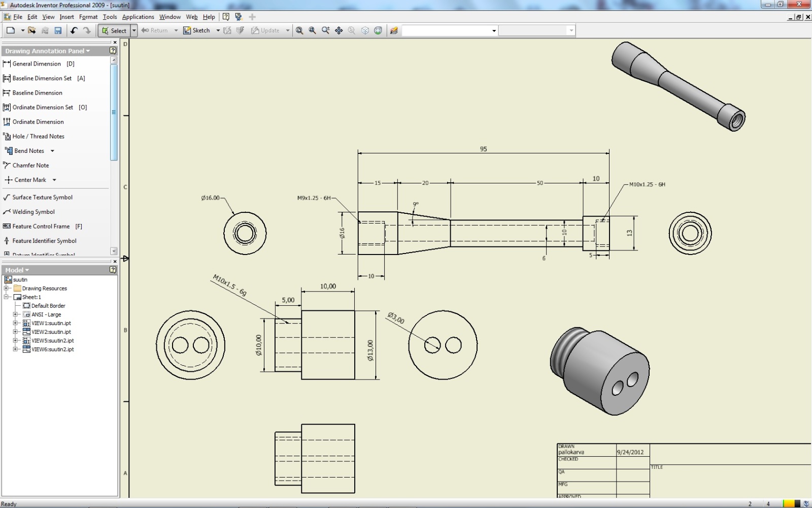Pick the Welding Symbol tool
Image resolution: width=812 pixels, height=508 pixels.
tap(33, 212)
